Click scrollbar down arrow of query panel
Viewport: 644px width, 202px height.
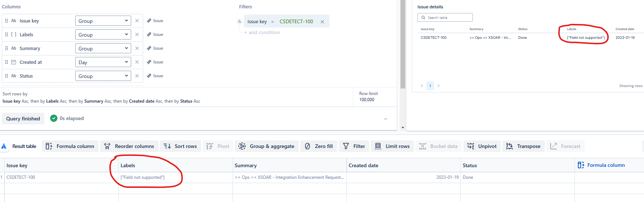(403, 128)
